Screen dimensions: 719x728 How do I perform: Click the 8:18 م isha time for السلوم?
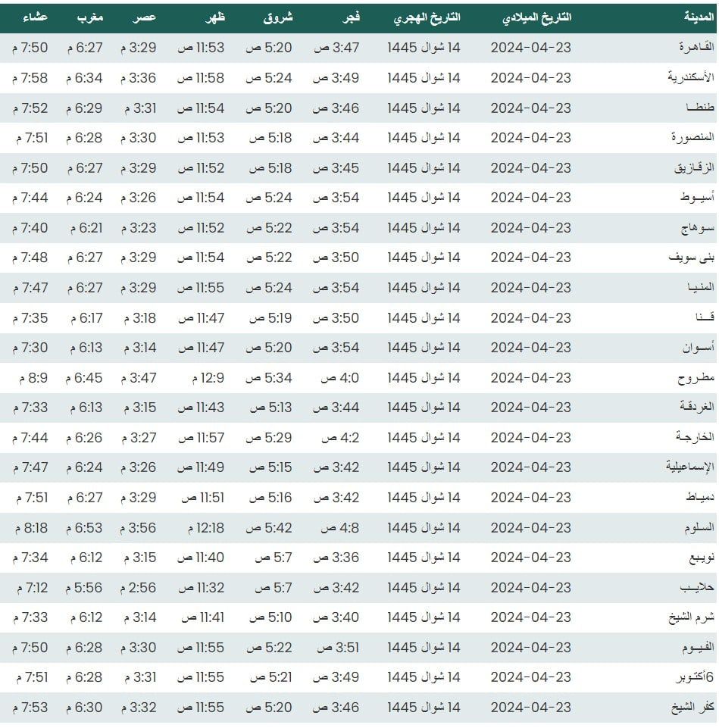pos(31,528)
